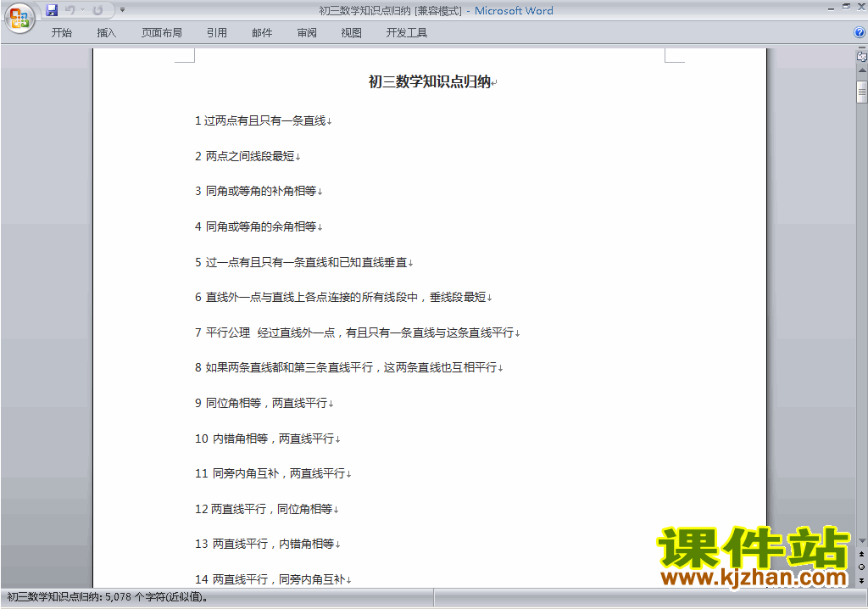
Task: Click line 2 两点之间线段最短
Action: click(244, 156)
